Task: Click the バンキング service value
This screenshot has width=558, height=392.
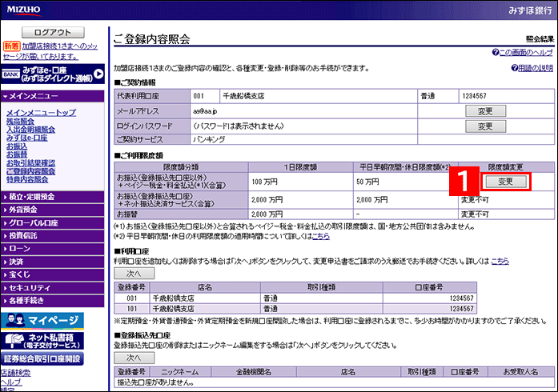Action: point(209,139)
